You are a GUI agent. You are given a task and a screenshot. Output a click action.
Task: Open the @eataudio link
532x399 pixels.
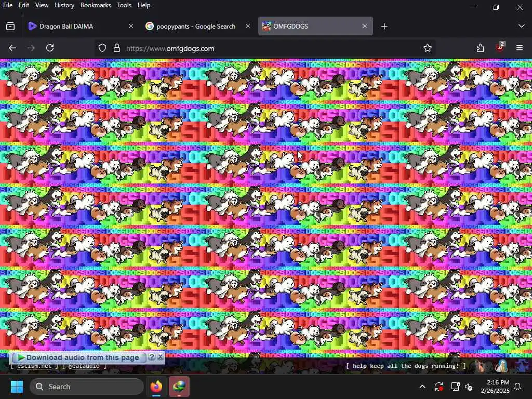[x=84, y=366]
